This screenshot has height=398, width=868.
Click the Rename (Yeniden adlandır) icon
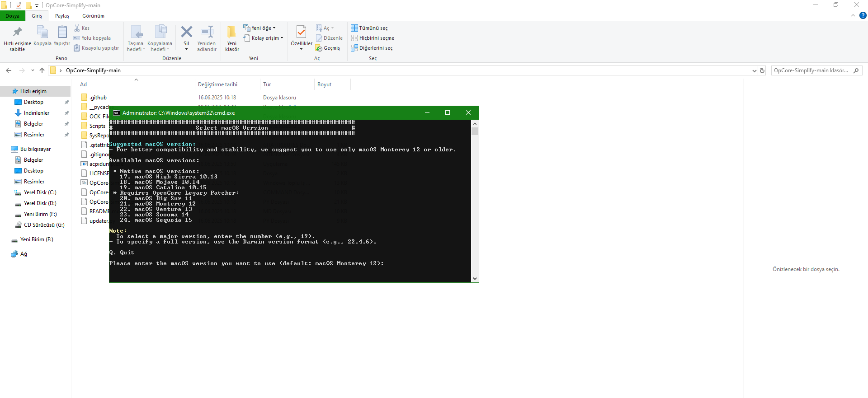[x=207, y=33]
